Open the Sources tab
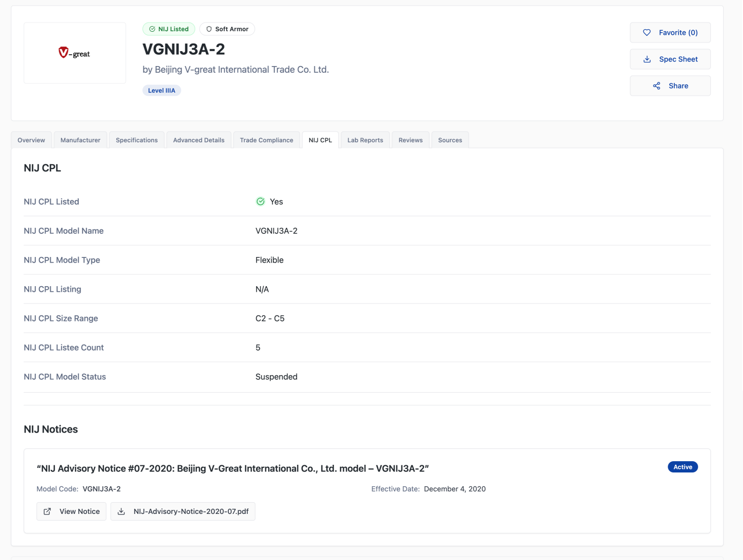The height and width of the screenshot is (560, 743). (450, 140)
